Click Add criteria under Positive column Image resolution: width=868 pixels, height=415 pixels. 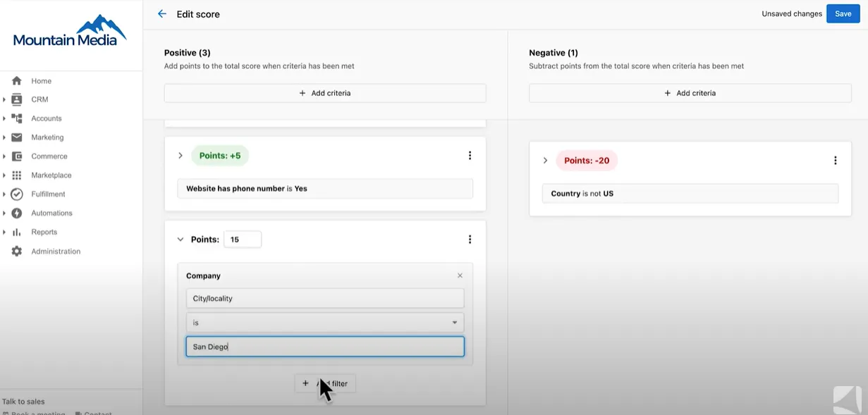[324, 92]
